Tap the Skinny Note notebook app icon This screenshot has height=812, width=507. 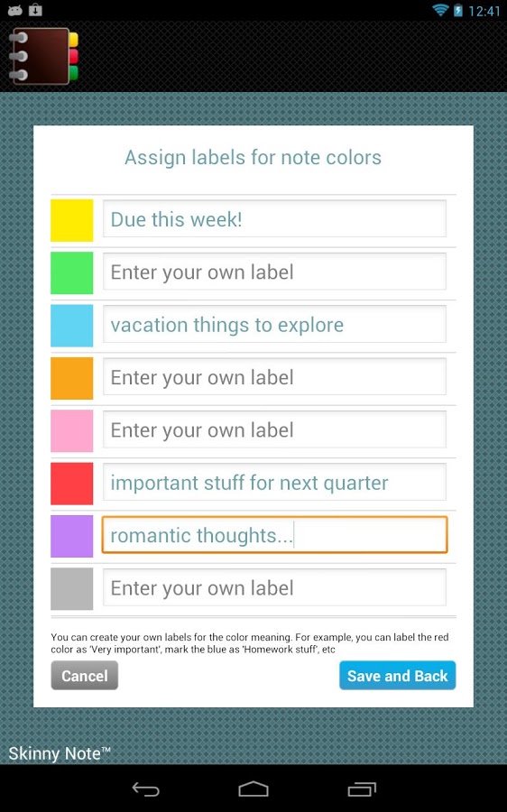44,56
